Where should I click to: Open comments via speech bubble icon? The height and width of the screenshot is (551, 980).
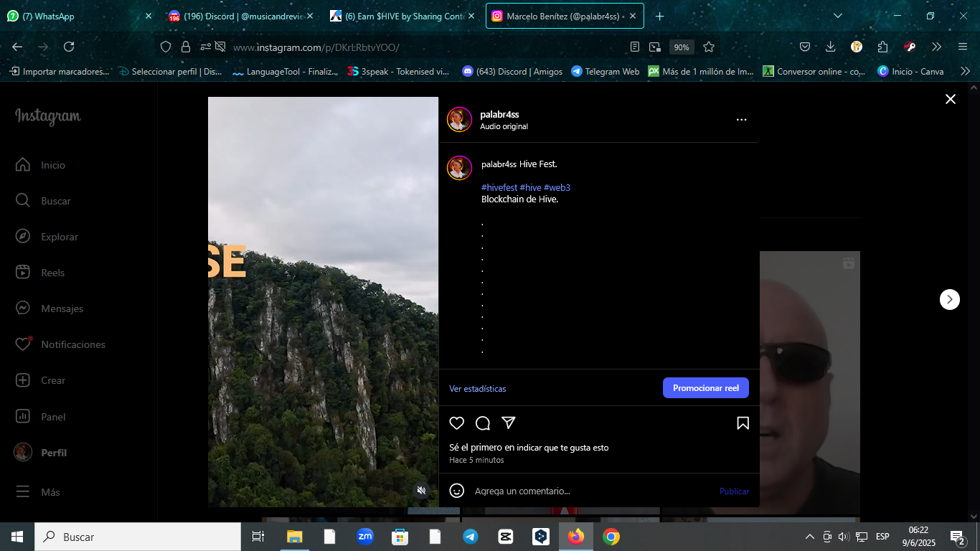point(483,423)
